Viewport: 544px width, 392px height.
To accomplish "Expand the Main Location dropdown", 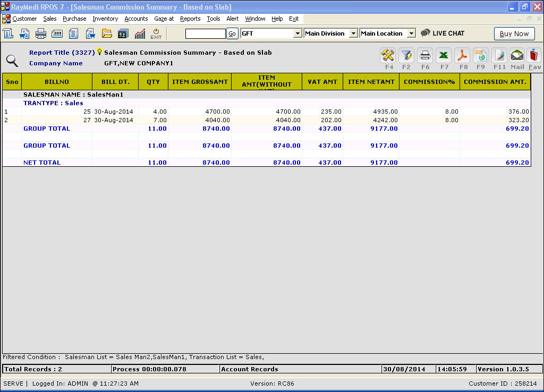I will (x=411, y=33).
